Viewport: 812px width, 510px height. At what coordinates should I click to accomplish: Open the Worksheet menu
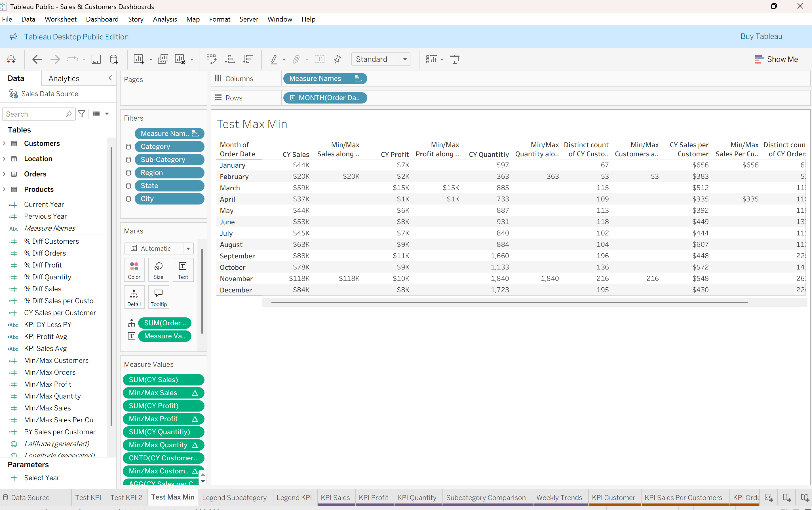click(61, 19)
